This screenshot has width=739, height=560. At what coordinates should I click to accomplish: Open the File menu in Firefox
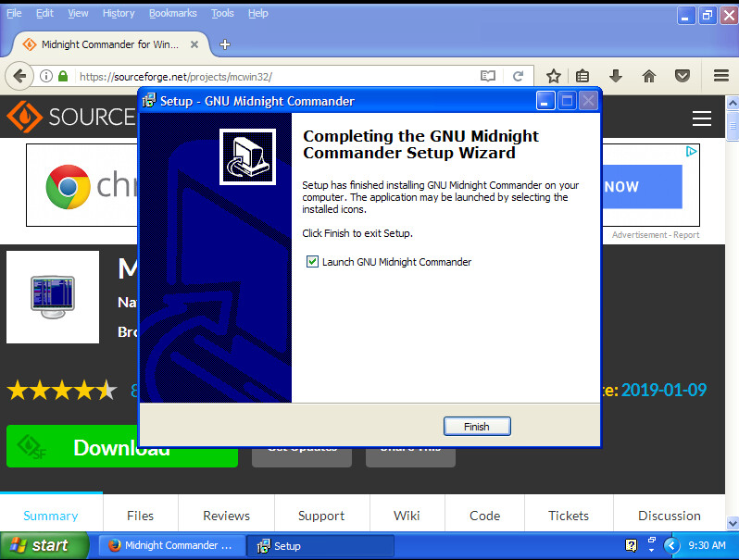pos(14,13)
